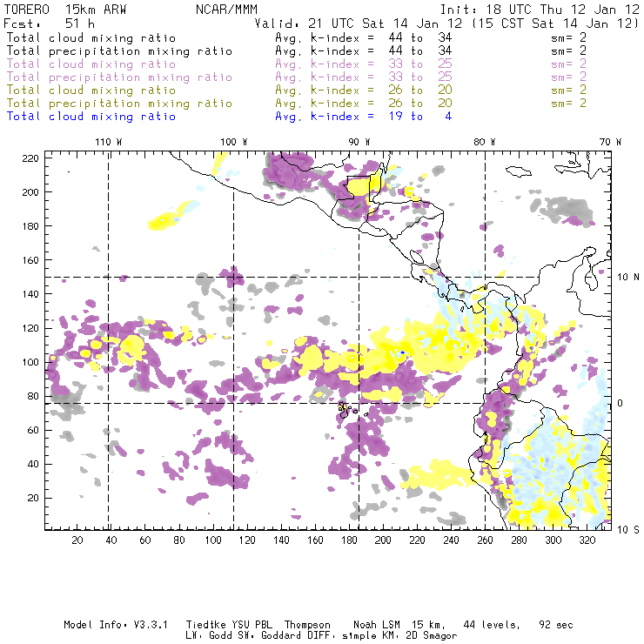Viewport: 644px width, 644px height.
Task: Click 'Thompson' in model info line
Action: click(307, 625)
